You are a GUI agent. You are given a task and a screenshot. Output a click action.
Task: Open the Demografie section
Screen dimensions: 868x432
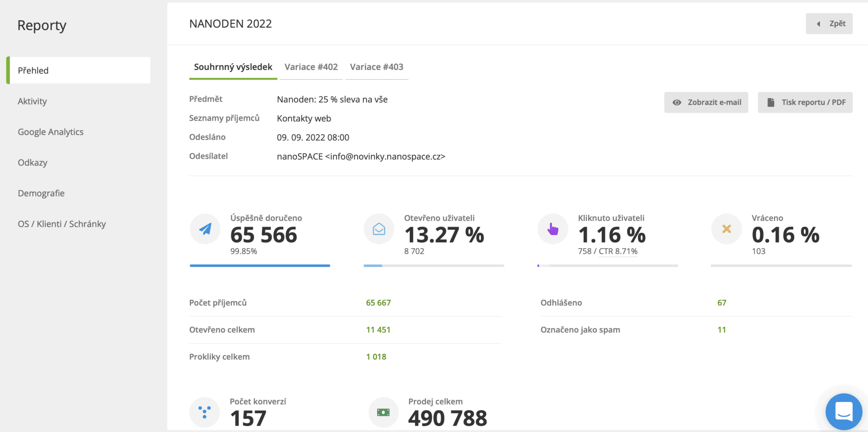(x=41, y=193)
